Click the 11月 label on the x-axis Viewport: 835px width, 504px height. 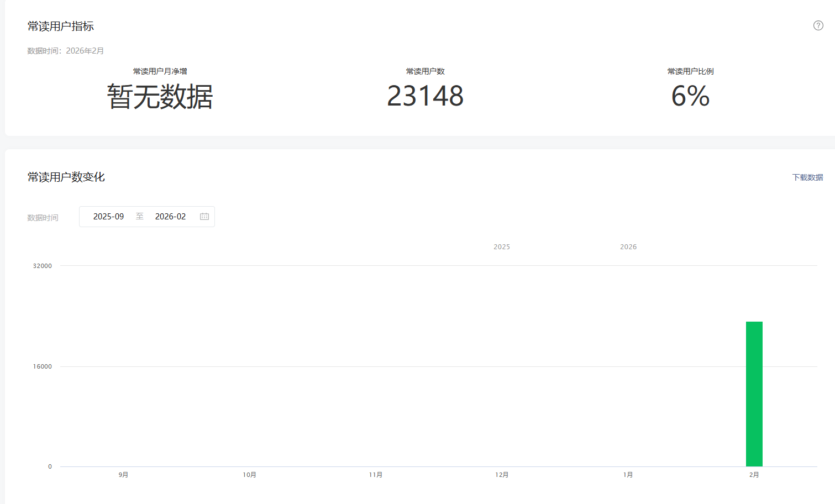point(376,475)
